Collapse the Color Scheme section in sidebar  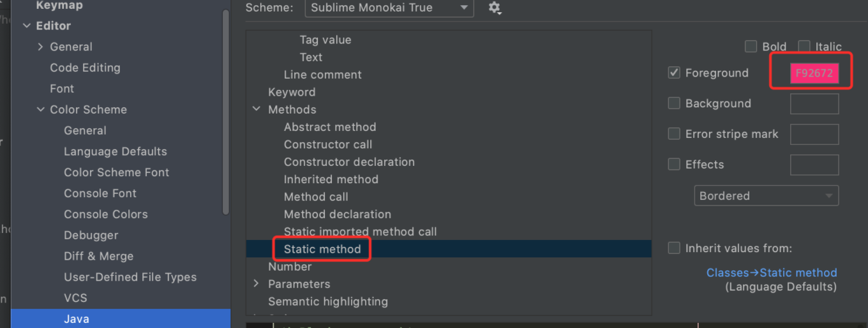click(x=41, y=110)
